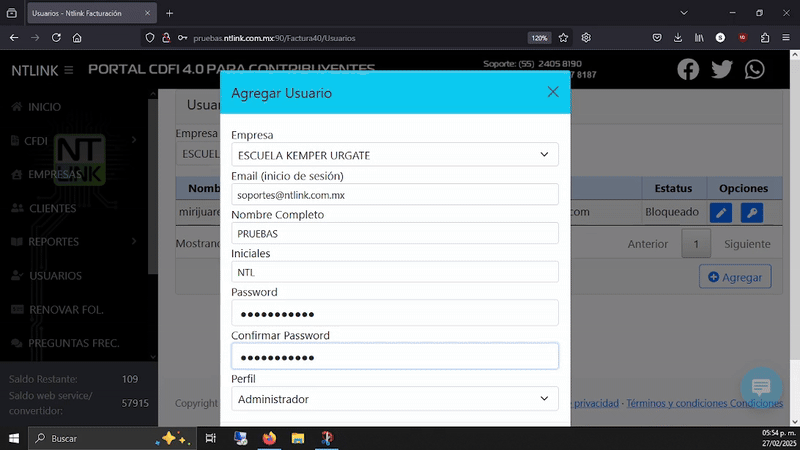Go to browser home page
Viewport: 800px width, 450px height.
point(77,38)
